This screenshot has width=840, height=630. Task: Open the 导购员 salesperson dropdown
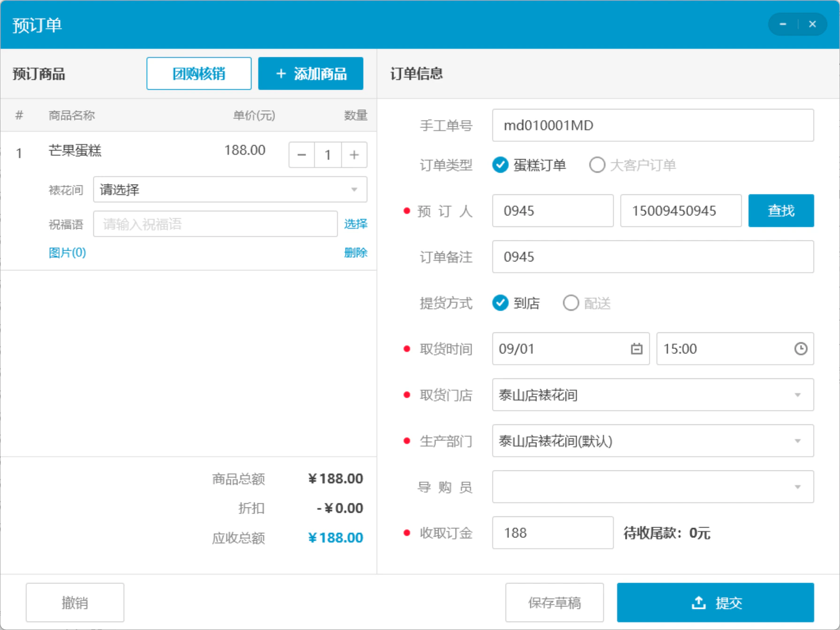click(653, 487)
